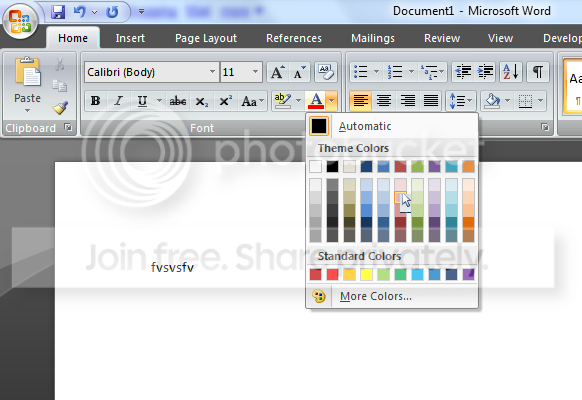Expand the Paste options arrow

pyautogui.click(x=27, y=110)
